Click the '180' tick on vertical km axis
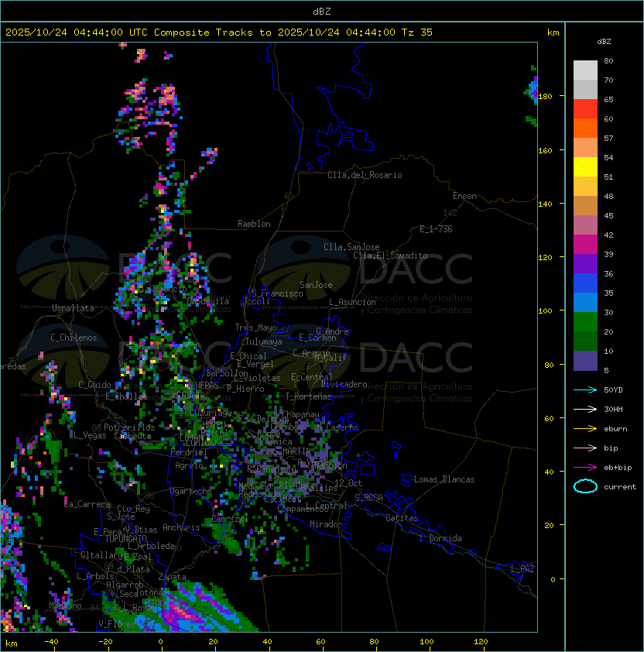Screen dimensions: 644x652 coord(546,97)
